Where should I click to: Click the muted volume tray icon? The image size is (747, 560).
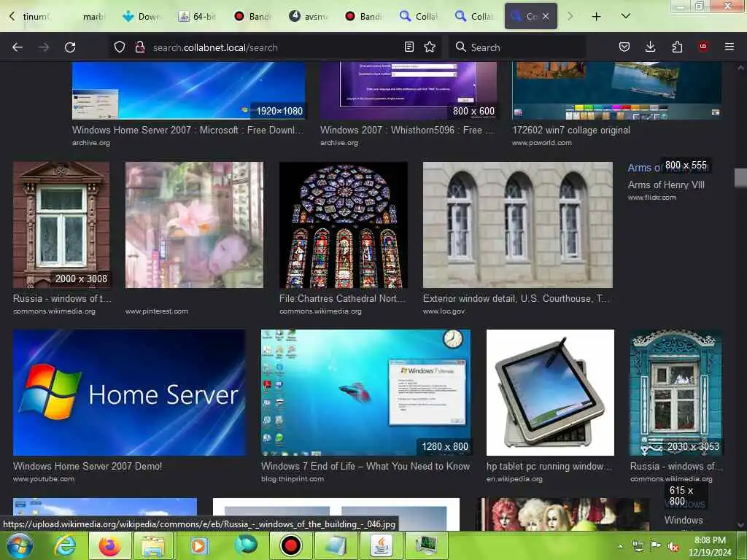click(x=673, y=547)
